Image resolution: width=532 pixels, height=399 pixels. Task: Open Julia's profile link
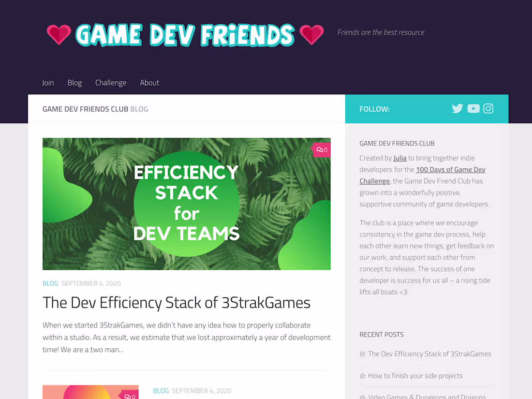[400, 158]
